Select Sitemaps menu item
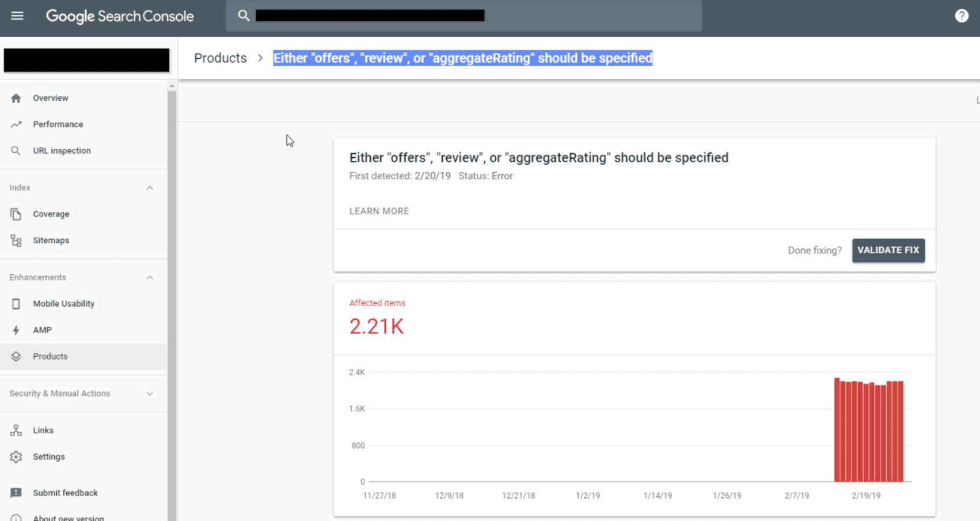Viewport: 980px width, 521px height. (83, 241)
